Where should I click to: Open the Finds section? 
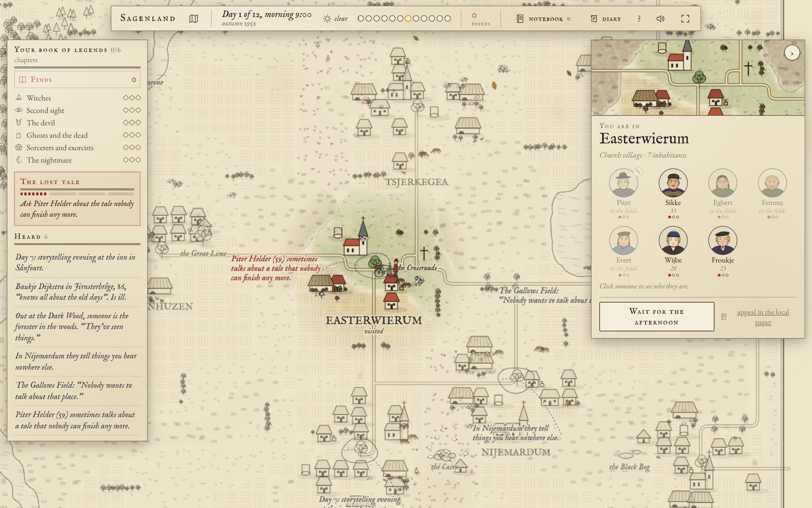[x=77, y=80]
